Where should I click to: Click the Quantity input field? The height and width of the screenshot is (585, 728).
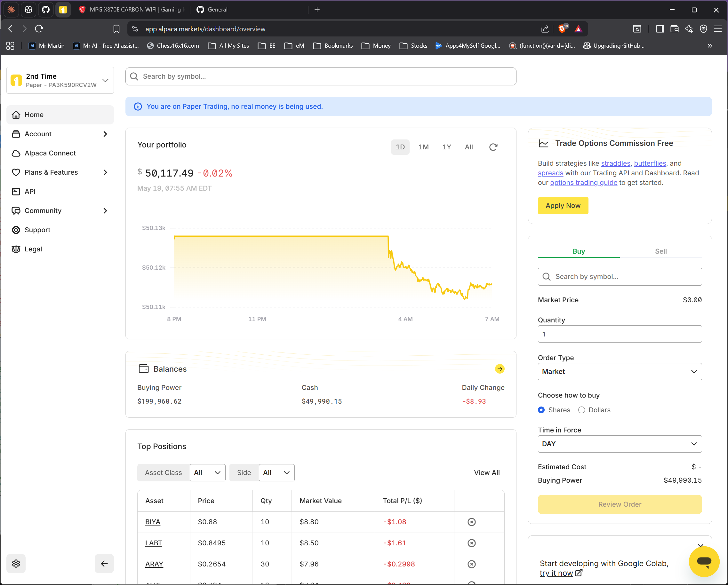(620, 334)
